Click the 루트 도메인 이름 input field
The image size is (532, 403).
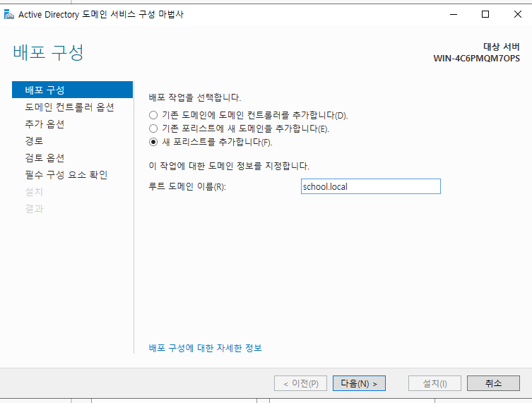point(370,186)
